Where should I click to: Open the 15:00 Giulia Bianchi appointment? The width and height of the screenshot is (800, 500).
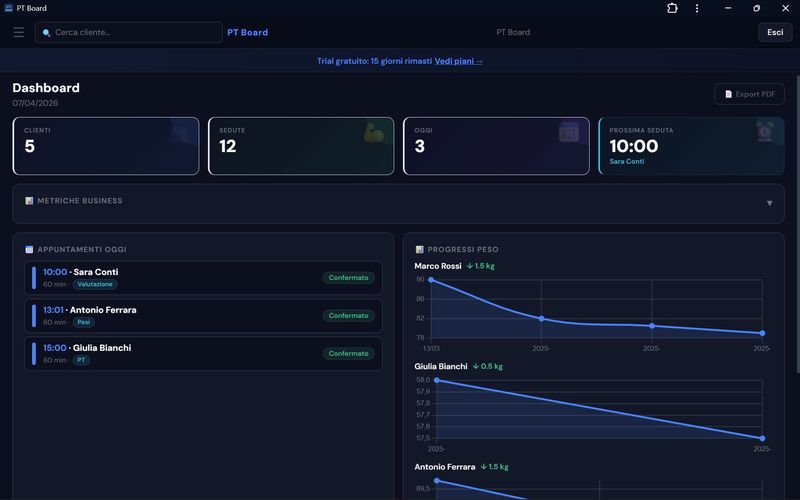click(x=203, y=354)
